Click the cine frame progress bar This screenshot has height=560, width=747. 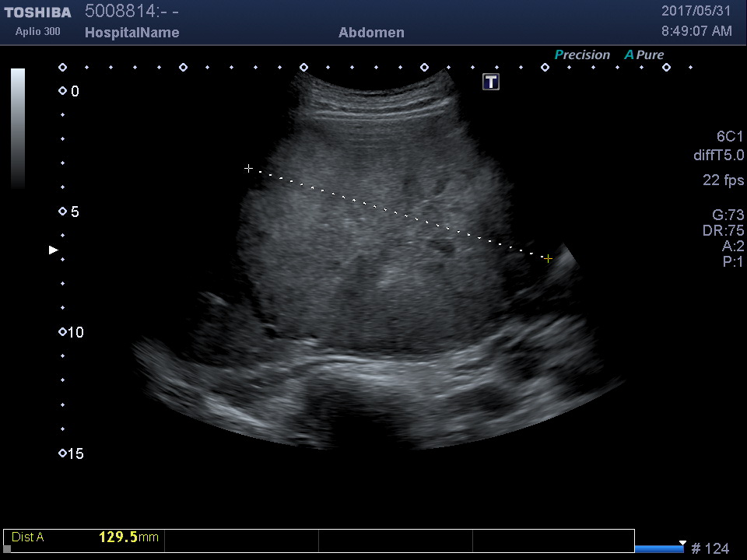pos(660,549)
